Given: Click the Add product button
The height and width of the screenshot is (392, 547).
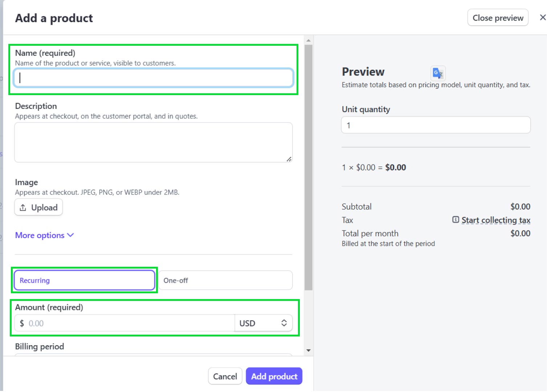Looking at the screenshot, I should coord(274,376).
